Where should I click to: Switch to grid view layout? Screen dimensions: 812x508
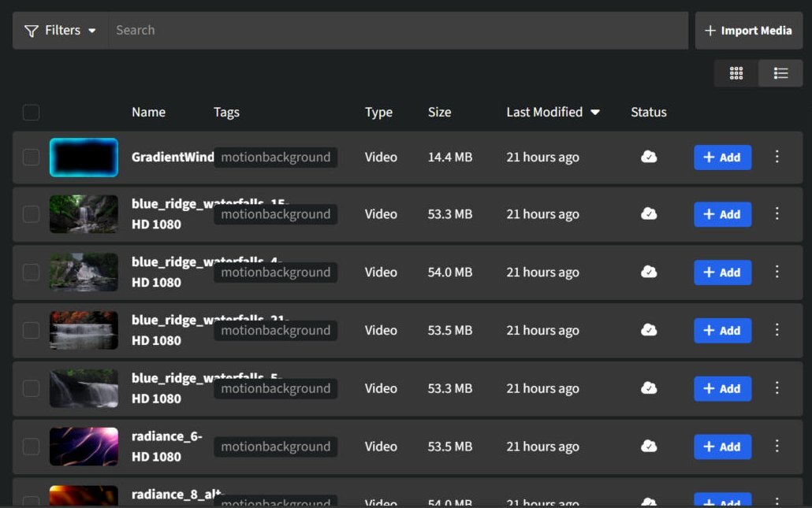point(736,73)
